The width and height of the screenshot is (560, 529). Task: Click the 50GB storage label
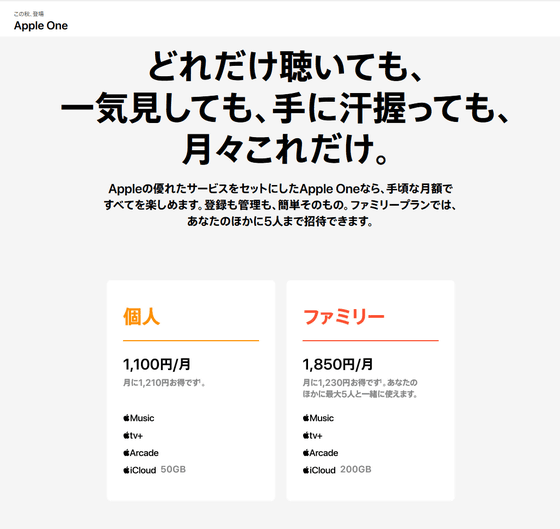(x=173, y=469)
